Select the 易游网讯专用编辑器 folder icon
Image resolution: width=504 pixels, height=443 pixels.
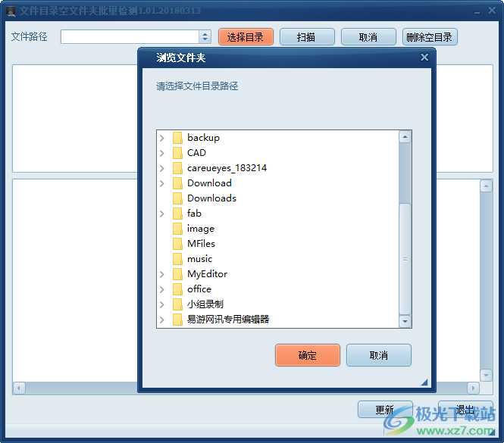pyautogui.click(x=177, y=320)
